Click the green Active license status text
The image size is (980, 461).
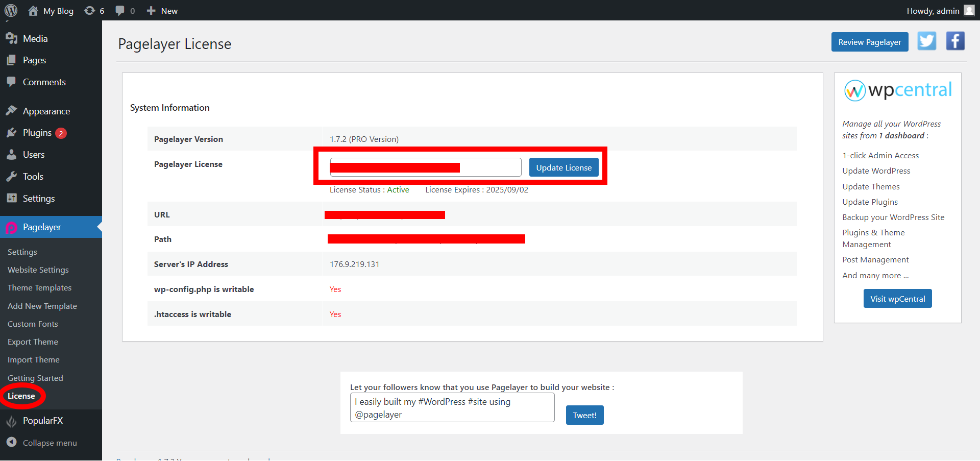[x=398, y=190]
